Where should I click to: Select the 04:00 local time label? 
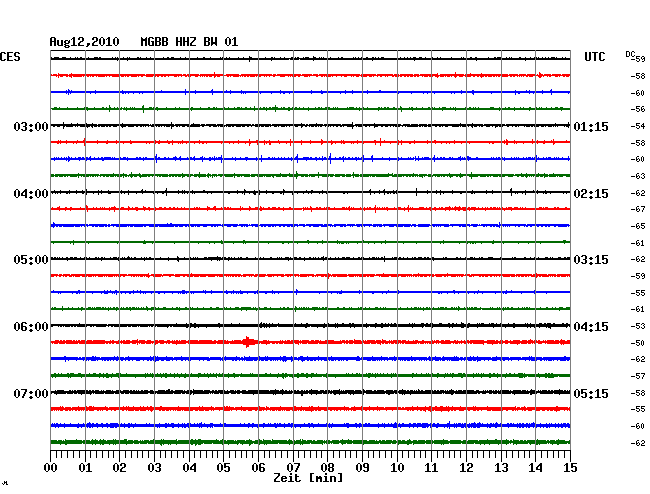31,194
